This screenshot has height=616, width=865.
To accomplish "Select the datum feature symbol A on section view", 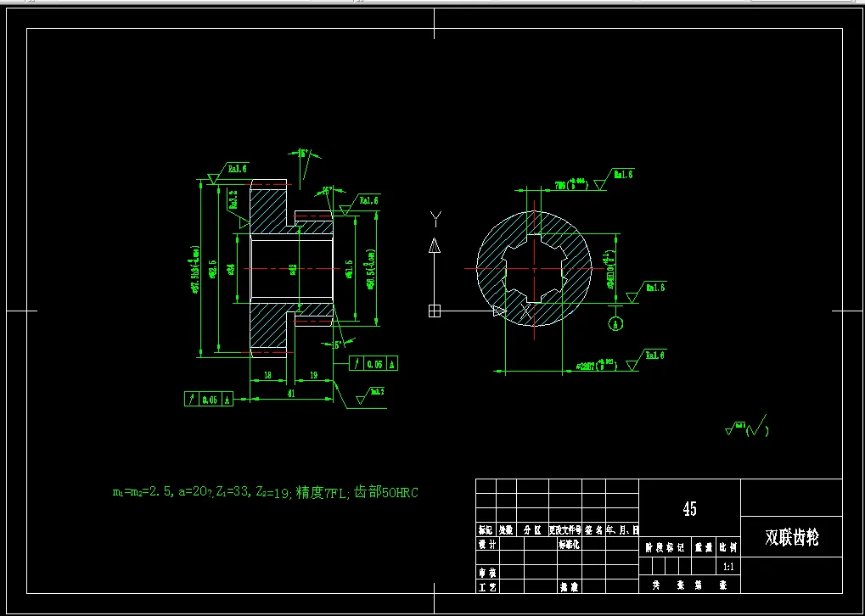I will click(x=615, y=323).
